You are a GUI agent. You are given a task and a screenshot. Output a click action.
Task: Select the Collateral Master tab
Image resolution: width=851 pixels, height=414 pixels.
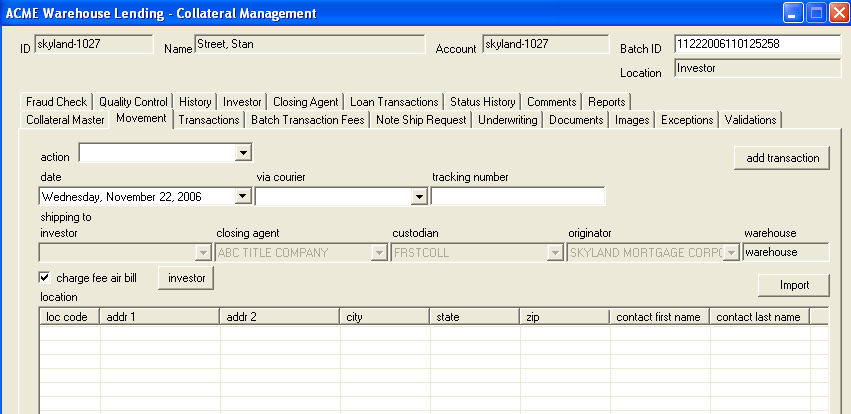tap(65, 120)
